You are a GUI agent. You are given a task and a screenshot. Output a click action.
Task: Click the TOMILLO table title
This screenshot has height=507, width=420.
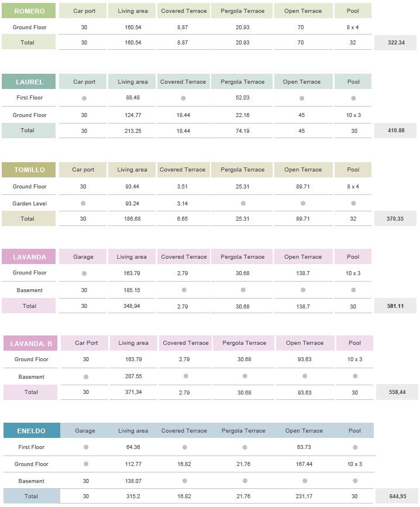[29, 170]
